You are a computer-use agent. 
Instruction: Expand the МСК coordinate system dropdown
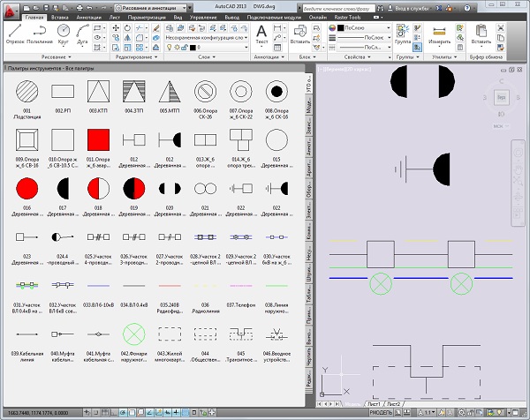pos(501,126)
